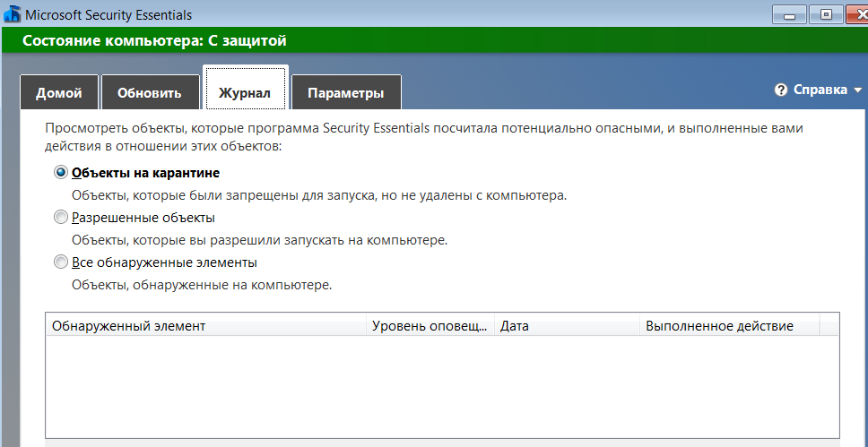Maximize the Security Essentials window
The width and height of the screenshot is (868, 447).
[826, 15]
